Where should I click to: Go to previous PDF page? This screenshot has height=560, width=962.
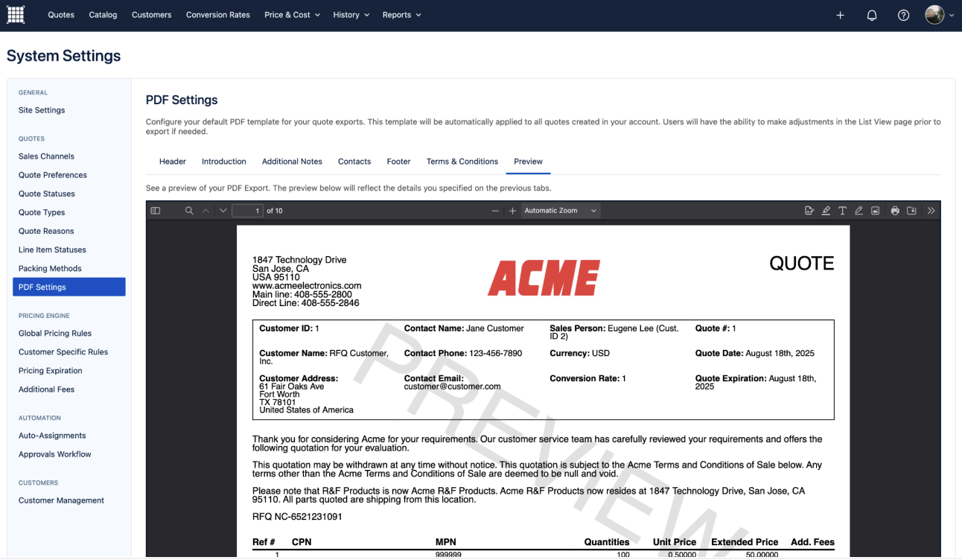tap(206, 211)
